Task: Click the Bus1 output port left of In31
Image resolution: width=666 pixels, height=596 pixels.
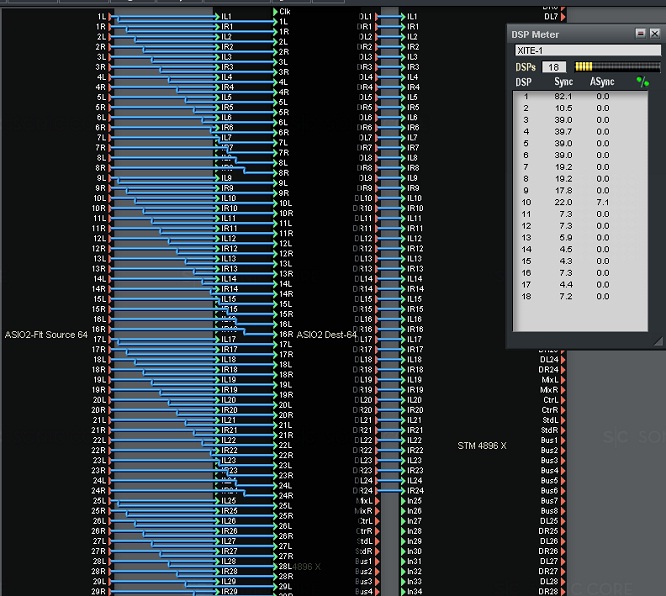Action: pyautogui.click(x=376, y=561)
